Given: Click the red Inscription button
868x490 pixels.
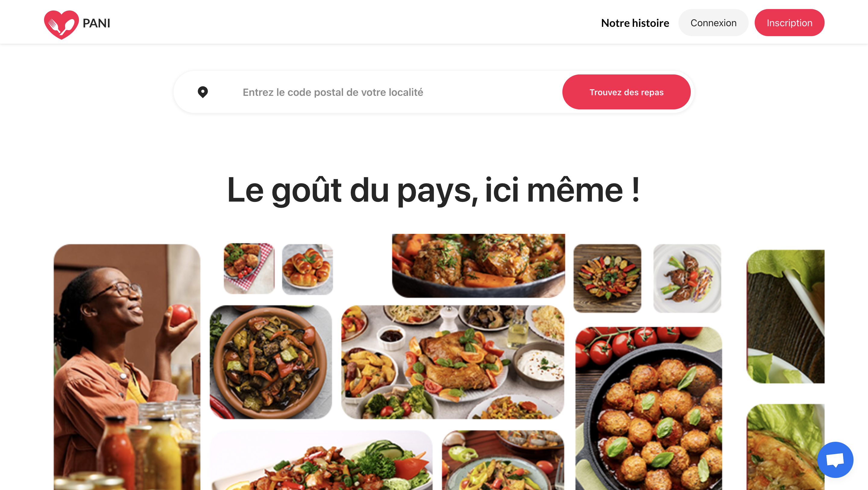Looking at the screenshot, I should (x=790, y=23).
